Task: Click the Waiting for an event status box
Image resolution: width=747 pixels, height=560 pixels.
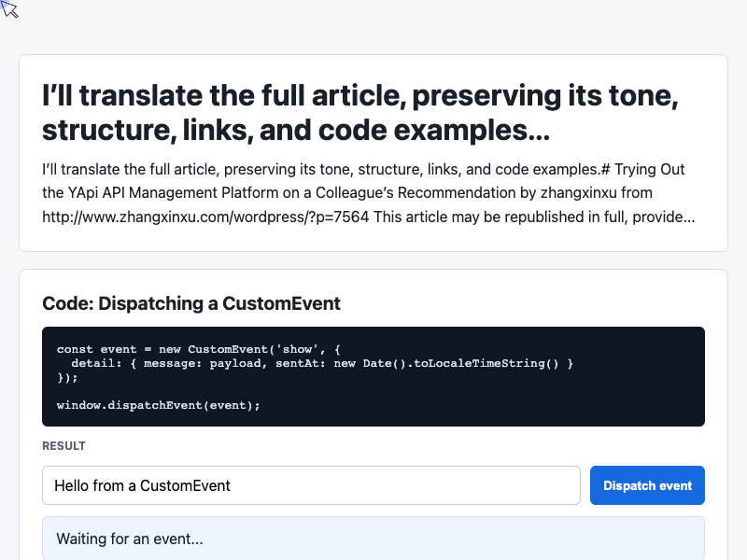Action: [x=373, y=539]
